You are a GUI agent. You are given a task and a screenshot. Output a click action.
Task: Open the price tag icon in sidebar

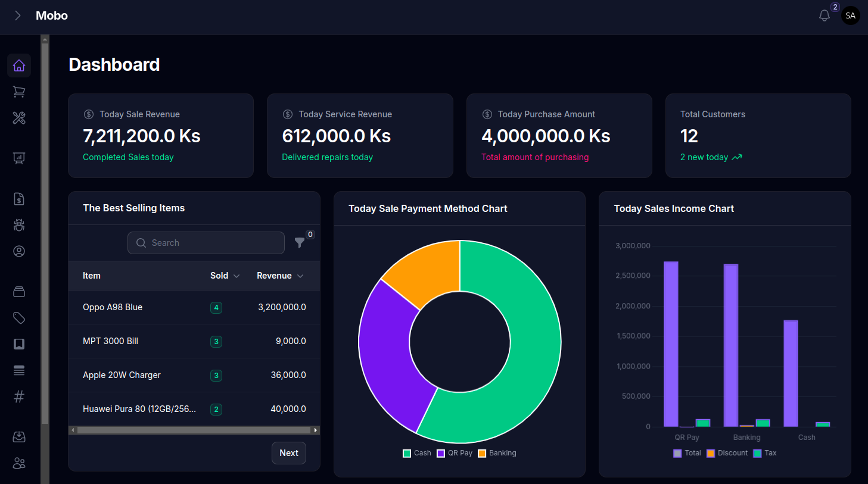click(x=19, y=318)
